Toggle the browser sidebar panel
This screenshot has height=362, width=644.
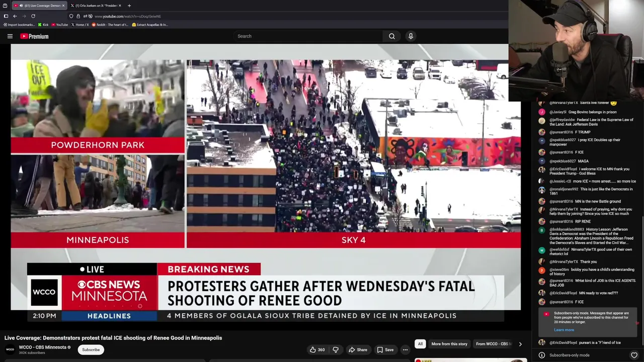click(x=6, y=16)
